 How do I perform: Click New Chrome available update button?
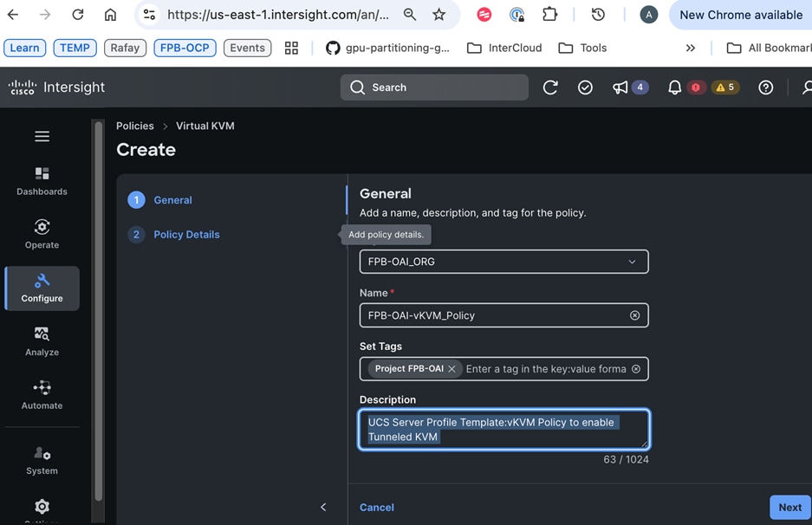(741, 15)
